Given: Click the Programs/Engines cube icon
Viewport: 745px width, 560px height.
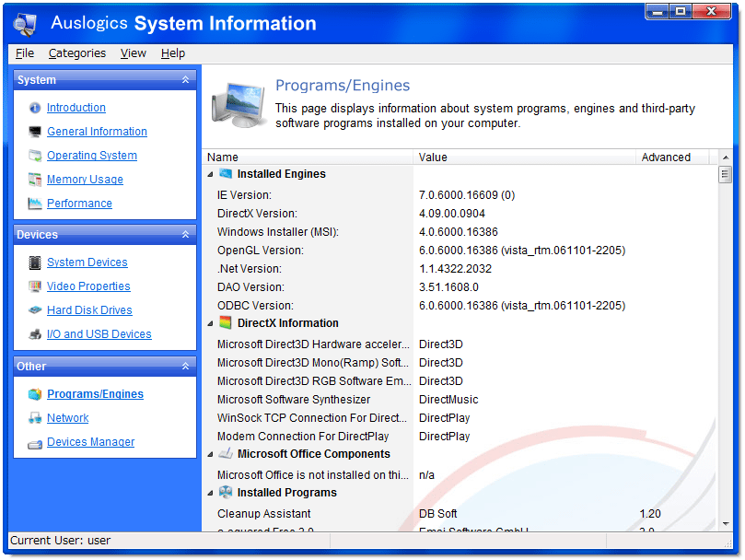Looking at the screenshot, I should 35,394.
